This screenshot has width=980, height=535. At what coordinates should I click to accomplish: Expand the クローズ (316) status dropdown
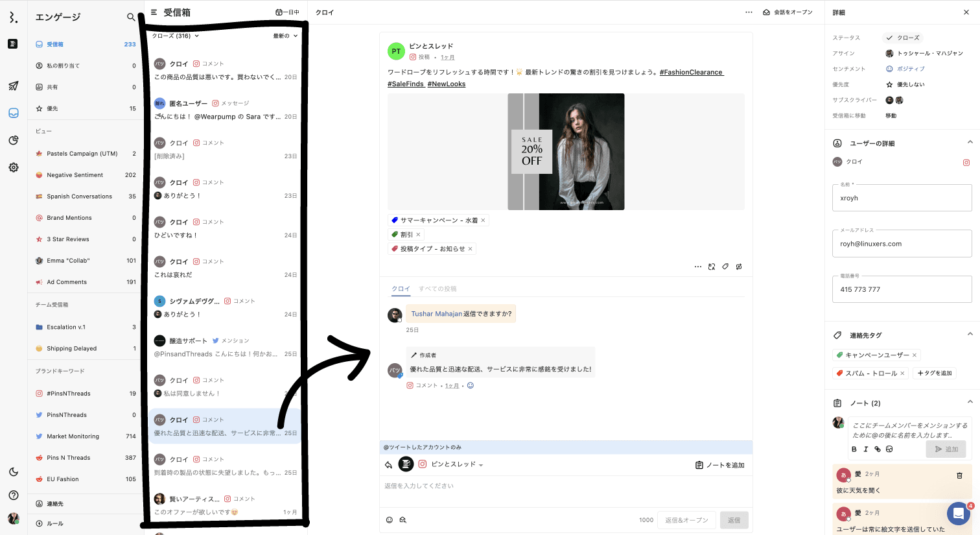[x=175, y=36]
